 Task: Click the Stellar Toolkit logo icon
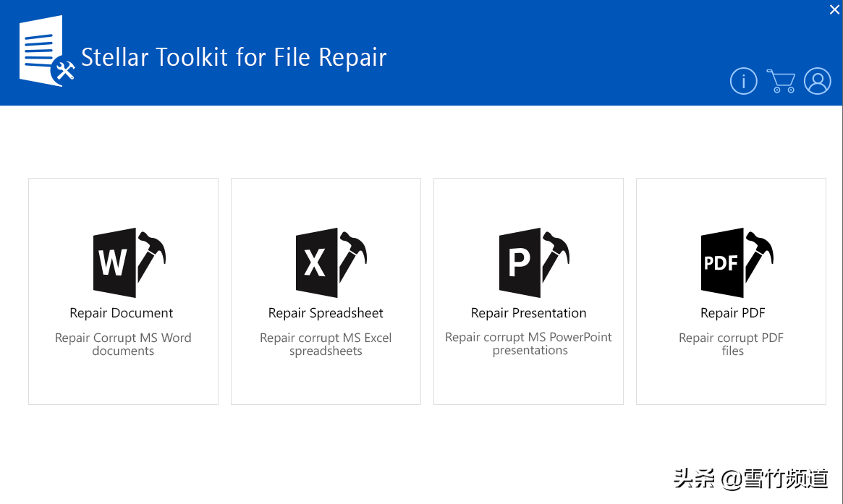[x=46, y=53]
